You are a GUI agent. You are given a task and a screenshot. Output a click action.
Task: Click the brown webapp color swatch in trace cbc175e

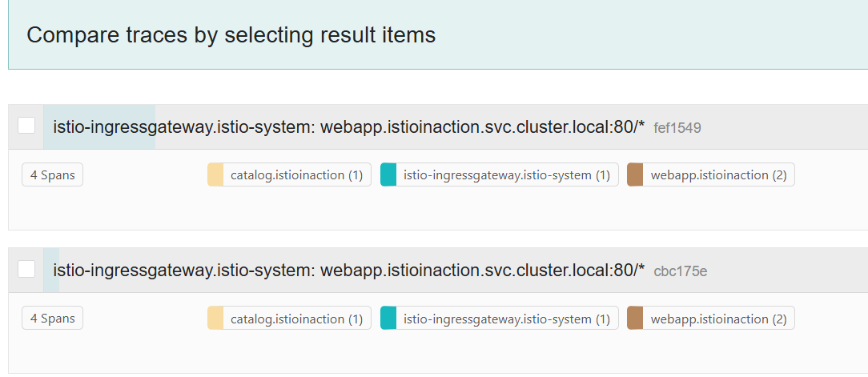point(635,319)
